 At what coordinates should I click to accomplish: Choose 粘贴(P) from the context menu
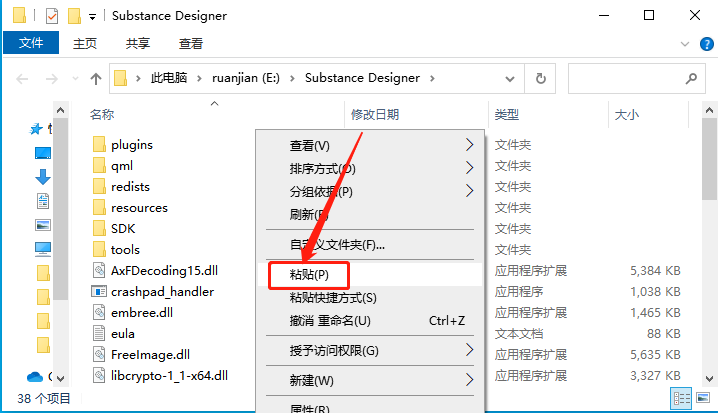[x=370, y=274]
